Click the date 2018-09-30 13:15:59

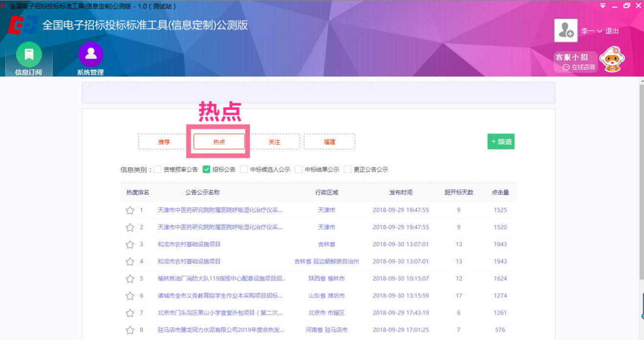tap(401, 296)
